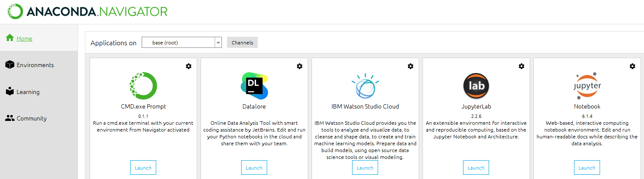This screenshot has width=644, height=179.
Task: Click the Jupyter Notebook logo
Action: (587, 85)
